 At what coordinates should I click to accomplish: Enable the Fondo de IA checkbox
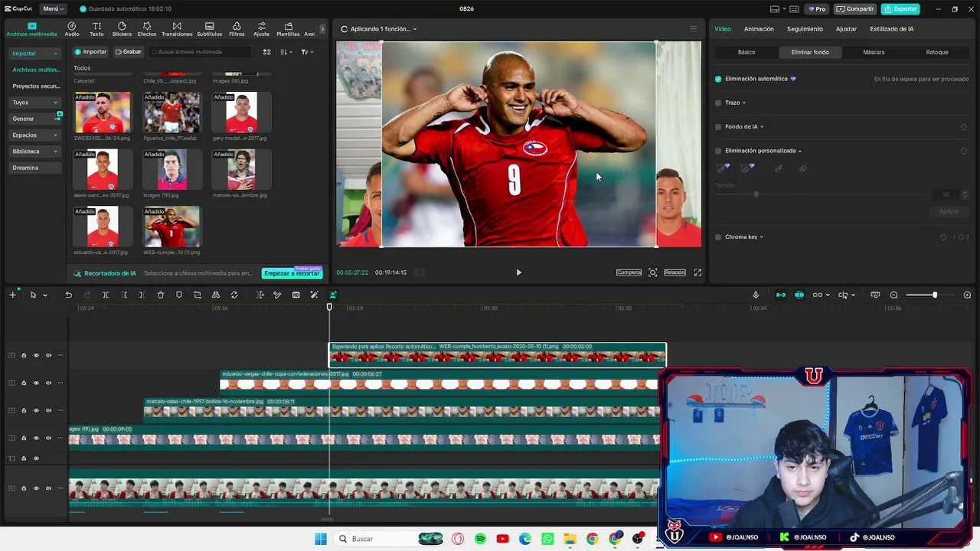718,127
